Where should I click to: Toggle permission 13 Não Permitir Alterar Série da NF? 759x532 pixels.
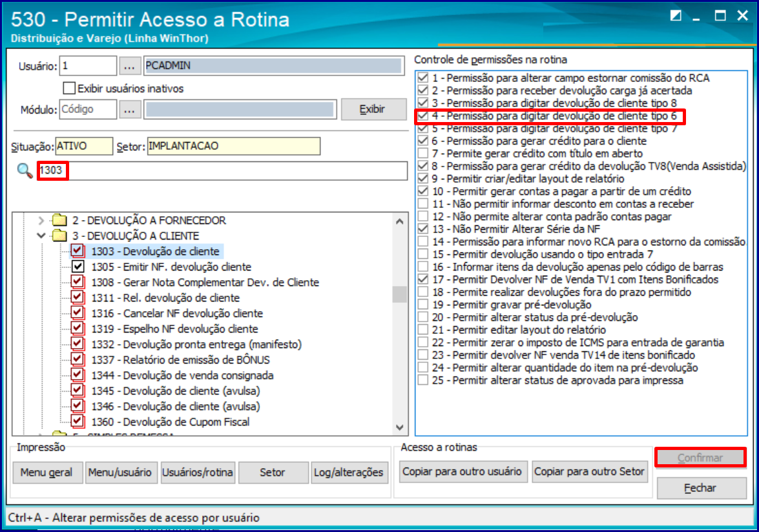click(423, 229)
